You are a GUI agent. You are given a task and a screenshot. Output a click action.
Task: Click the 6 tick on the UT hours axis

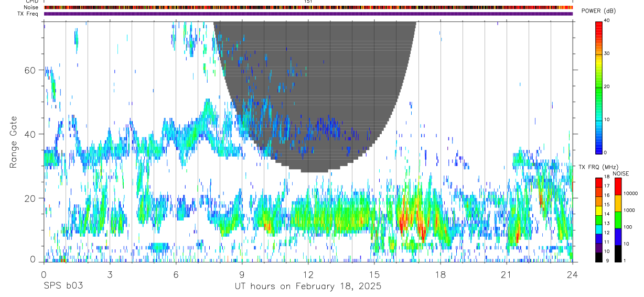pyautogui.click(x=176, y=274)
